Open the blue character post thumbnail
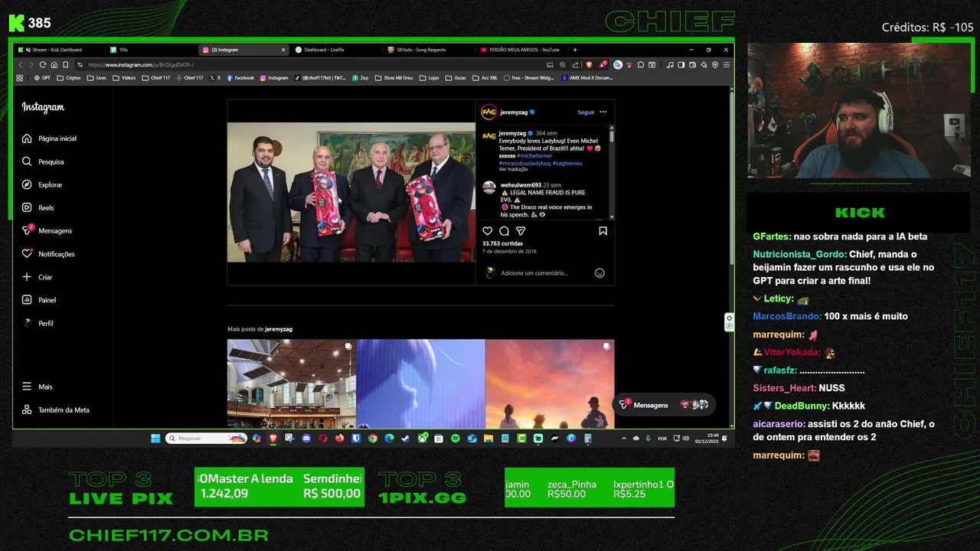The image size is (980, 551). (420, 384)
